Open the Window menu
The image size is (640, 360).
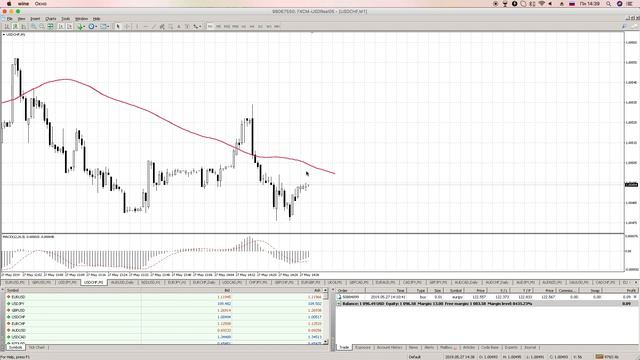click(x=81, y=19)
